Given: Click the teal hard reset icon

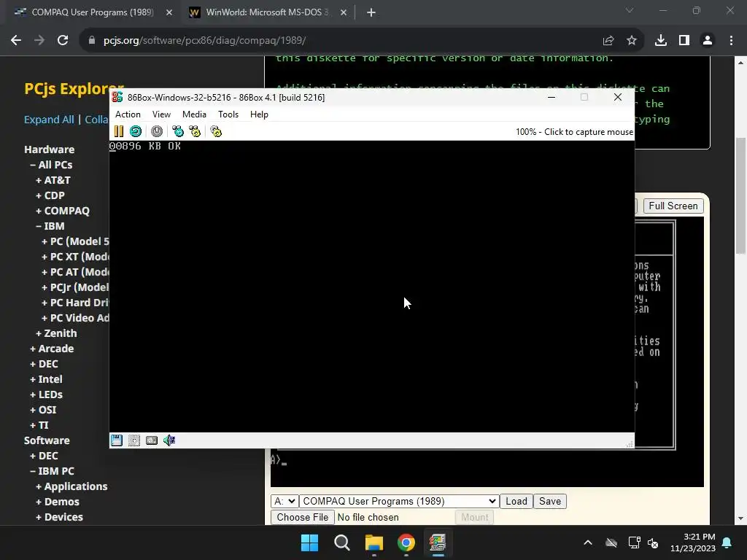Looking at the screenshot, I should tap(136, 131).
